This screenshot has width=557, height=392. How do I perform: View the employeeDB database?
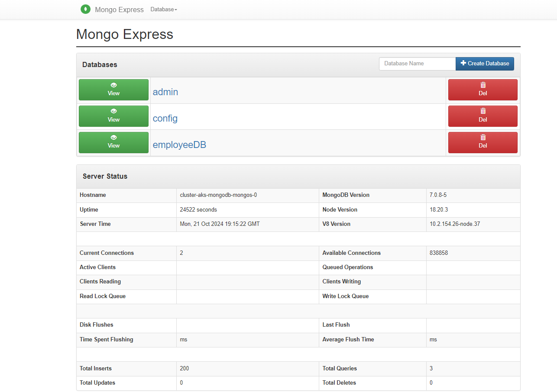click(113, 142)
